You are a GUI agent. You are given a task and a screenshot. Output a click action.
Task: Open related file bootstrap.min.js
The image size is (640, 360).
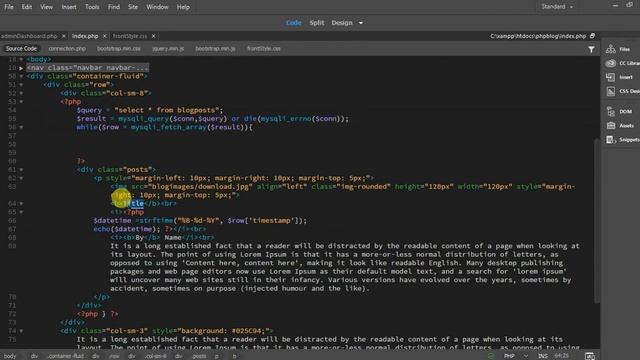(x=215, y=49)
